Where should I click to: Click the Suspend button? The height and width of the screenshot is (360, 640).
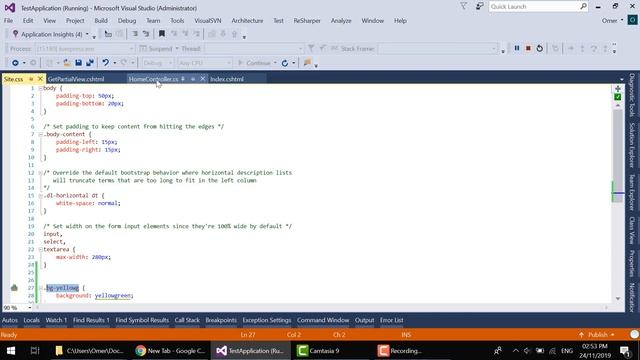click(156, 49)
